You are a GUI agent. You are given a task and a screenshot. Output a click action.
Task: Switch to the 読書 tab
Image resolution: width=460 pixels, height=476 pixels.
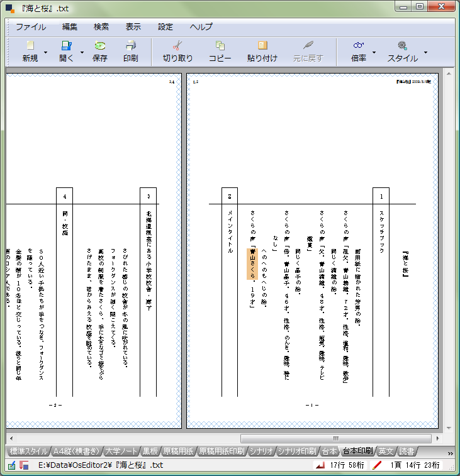[x=407, y=451]
